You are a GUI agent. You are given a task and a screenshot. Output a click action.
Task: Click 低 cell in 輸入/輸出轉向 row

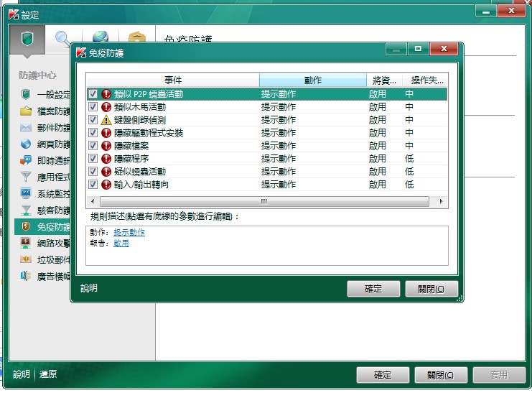point(409,185)
